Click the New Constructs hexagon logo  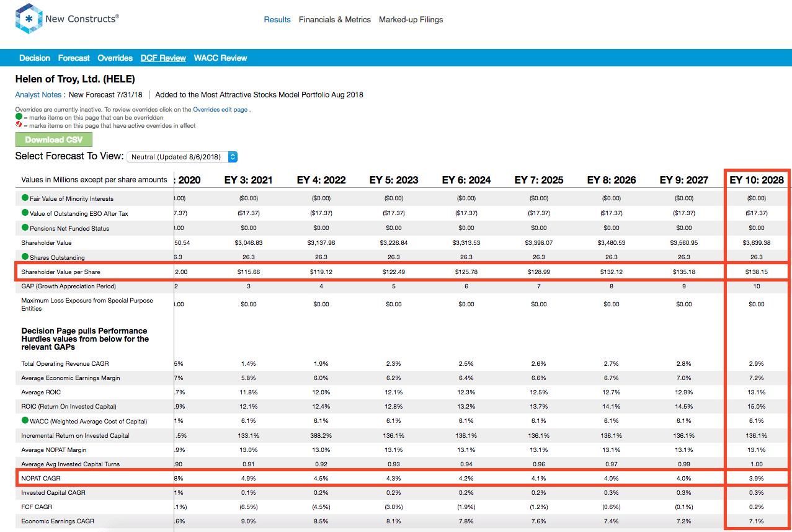tap(29, 19)
